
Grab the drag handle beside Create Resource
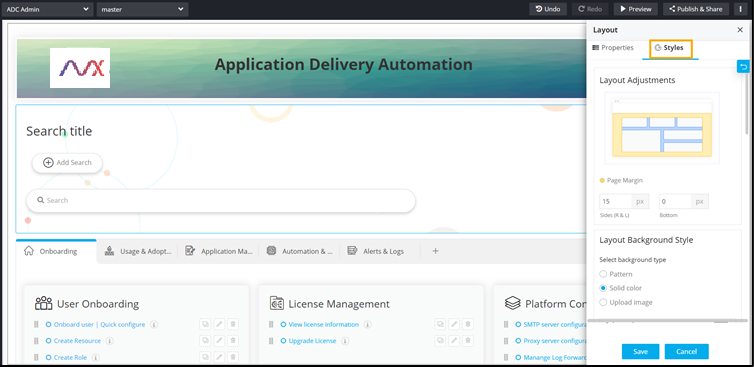click(x=36, y=341)
